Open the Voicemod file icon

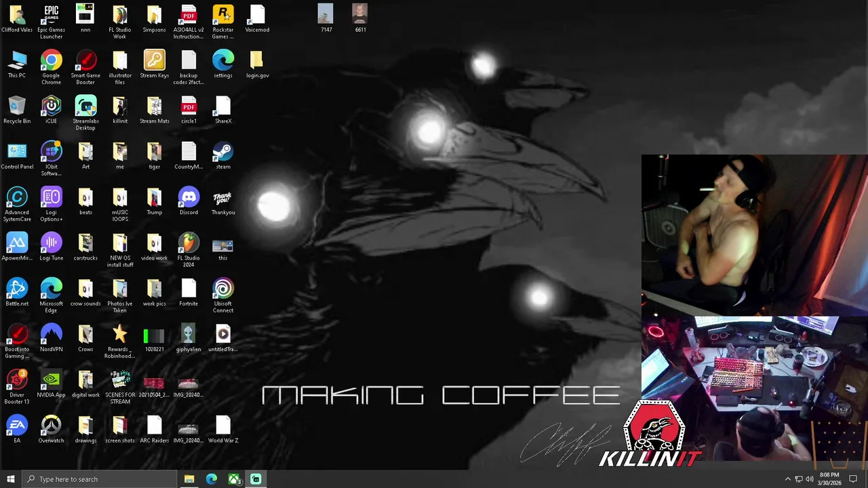[x=257, y=19]
